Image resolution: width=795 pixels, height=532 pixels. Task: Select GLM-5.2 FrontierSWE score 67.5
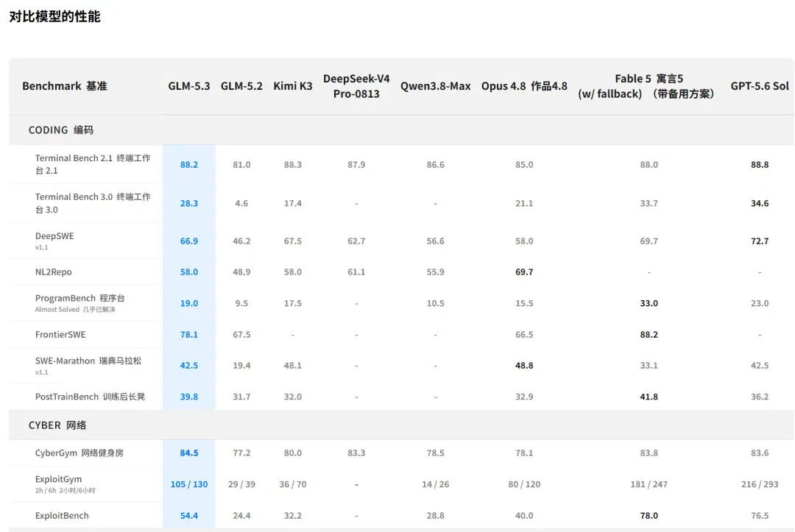(x=241, y=335)
